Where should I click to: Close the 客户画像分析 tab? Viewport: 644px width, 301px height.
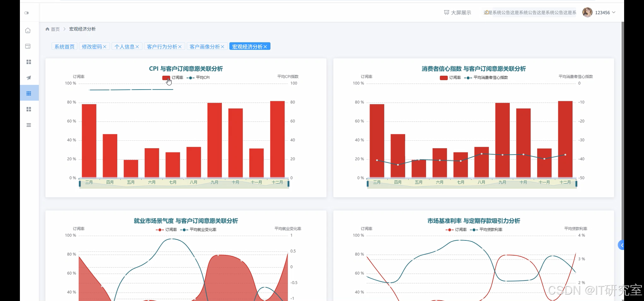pos(223,47)
